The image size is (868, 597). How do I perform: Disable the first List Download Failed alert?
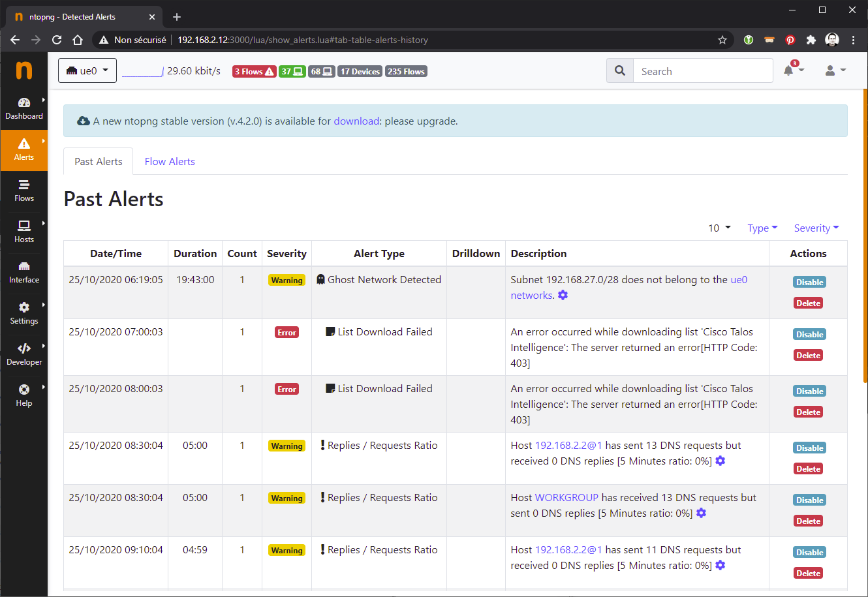point(809,335)
